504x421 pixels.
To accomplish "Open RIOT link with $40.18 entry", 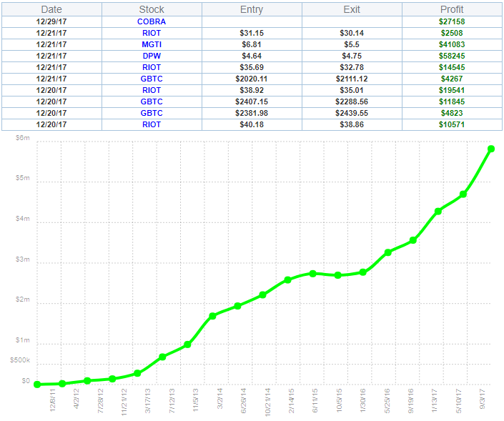I will point(152,124).
